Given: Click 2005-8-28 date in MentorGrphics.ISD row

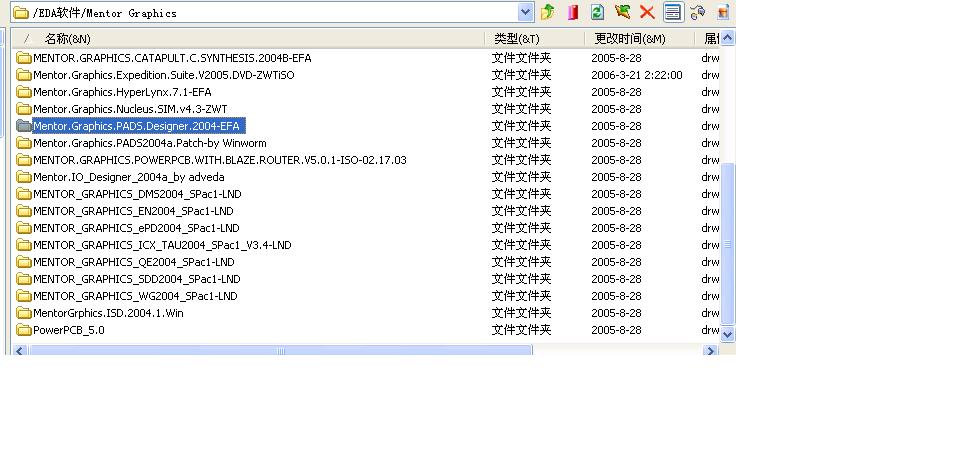Looking at the screenshot, I should (617, 313).
